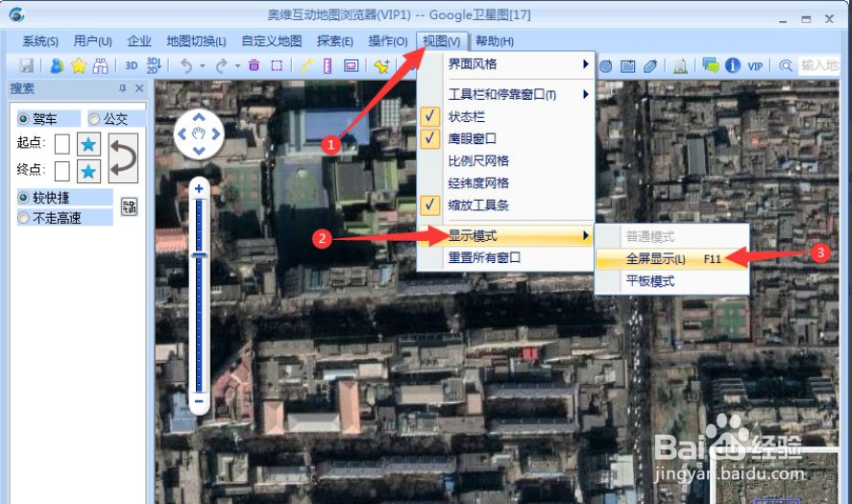Image resolution: width=852 pixels, height=504 pixels.
Task: Click the building icon in toolbar
Action: (680, 65)
